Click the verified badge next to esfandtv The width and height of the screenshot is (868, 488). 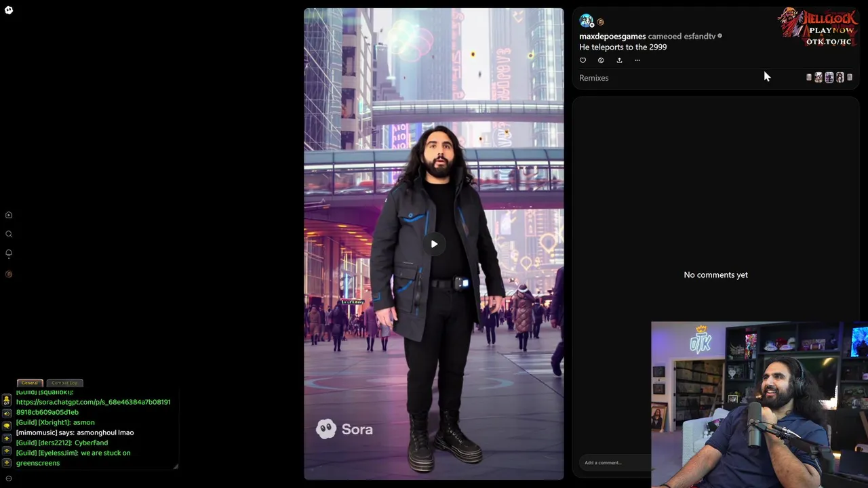[x=720, y=36]
